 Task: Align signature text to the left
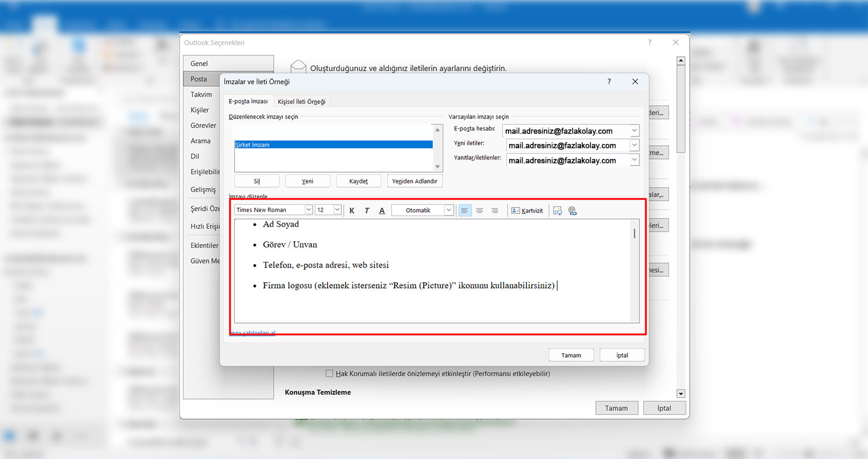pyautogui.click(x=465, y=210)
